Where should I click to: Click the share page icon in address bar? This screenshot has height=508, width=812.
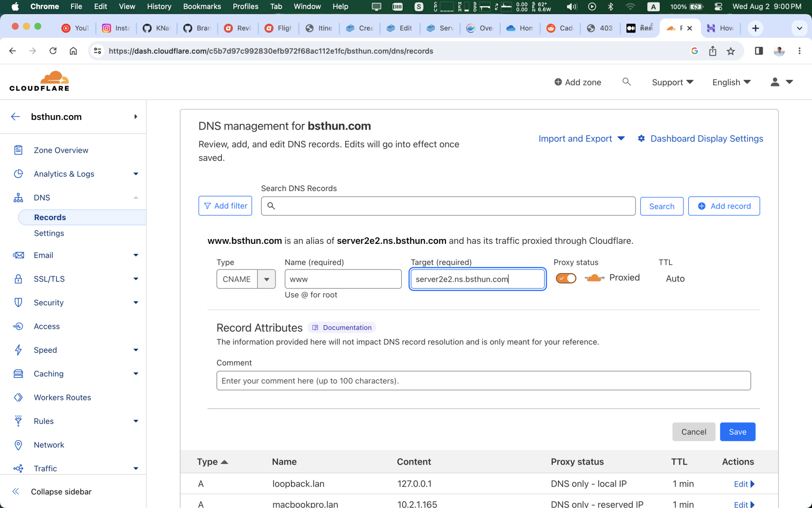click(712, 51)
